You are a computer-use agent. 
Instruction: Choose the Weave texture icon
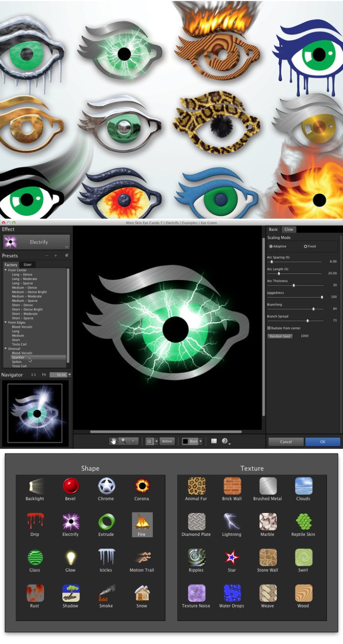point(268,593)
